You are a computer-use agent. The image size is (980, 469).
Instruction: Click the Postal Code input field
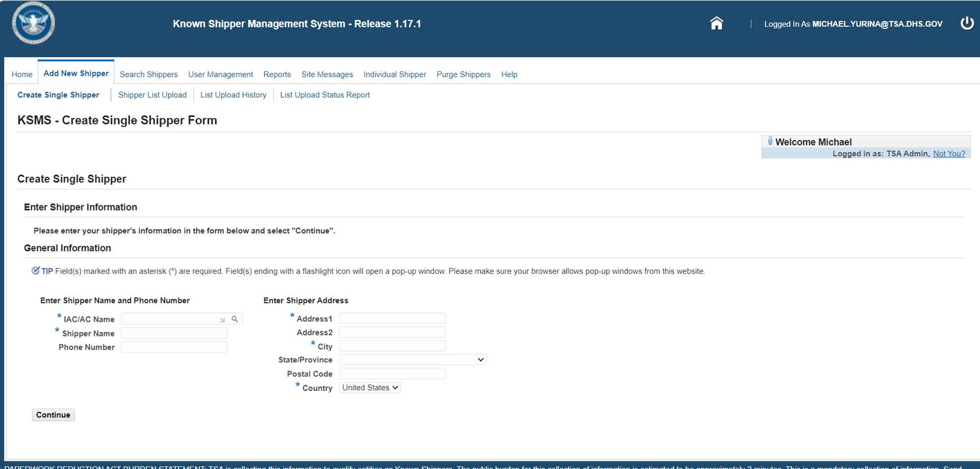pos(392,374)
